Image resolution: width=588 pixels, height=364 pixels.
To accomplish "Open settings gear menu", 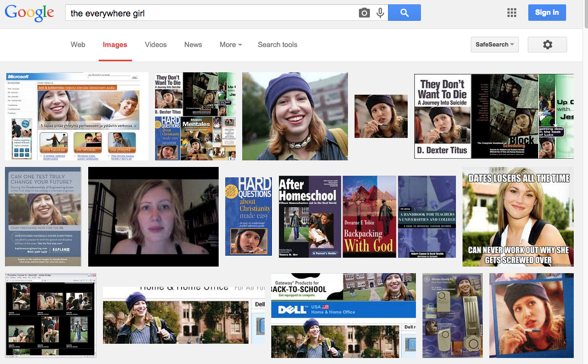I will coord(547,44).
